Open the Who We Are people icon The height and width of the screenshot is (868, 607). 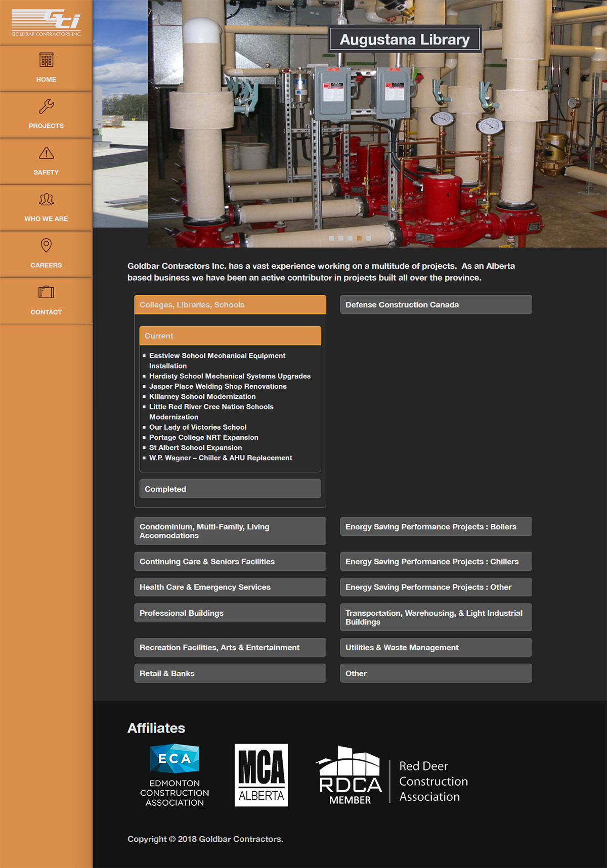point(46,199)
